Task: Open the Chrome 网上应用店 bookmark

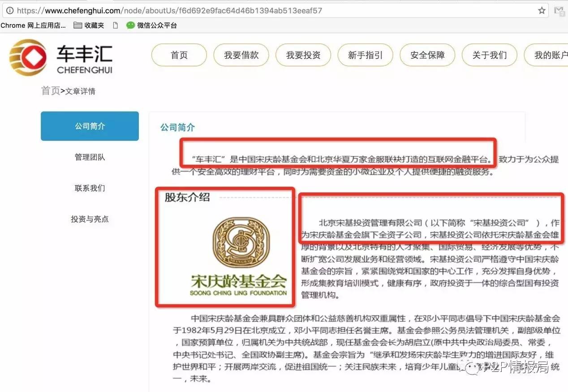Action: pos(33,26)
